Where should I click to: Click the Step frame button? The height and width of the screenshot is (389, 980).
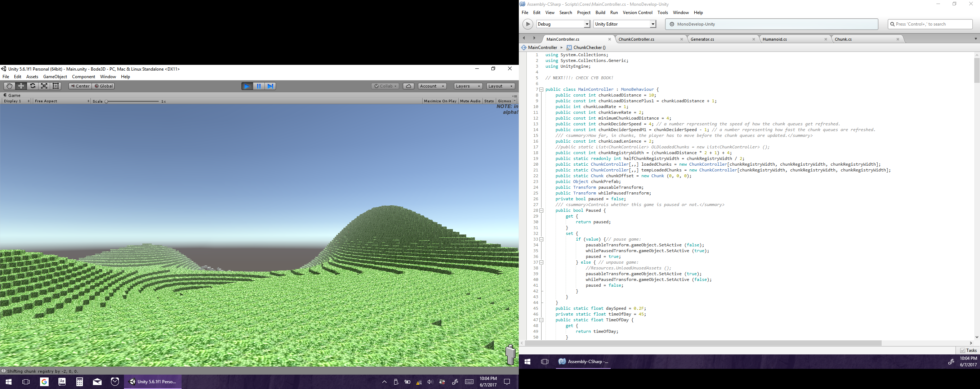(270, 86)
